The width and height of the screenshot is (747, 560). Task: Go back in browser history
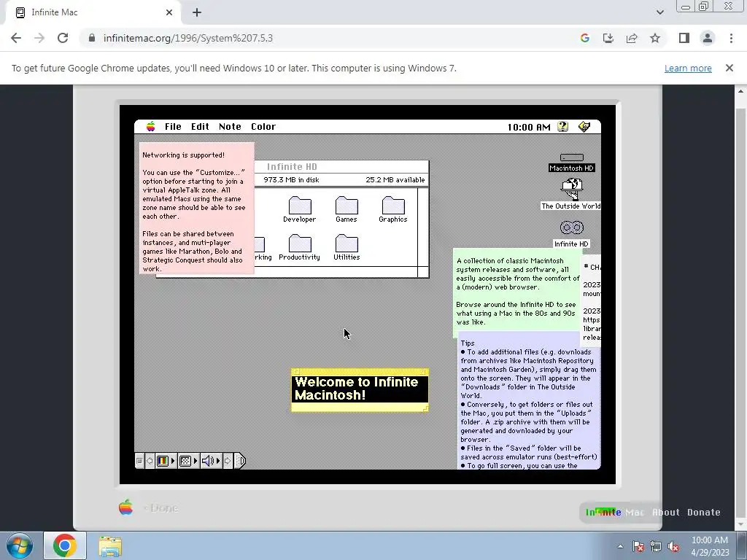[x=16, y=38]
